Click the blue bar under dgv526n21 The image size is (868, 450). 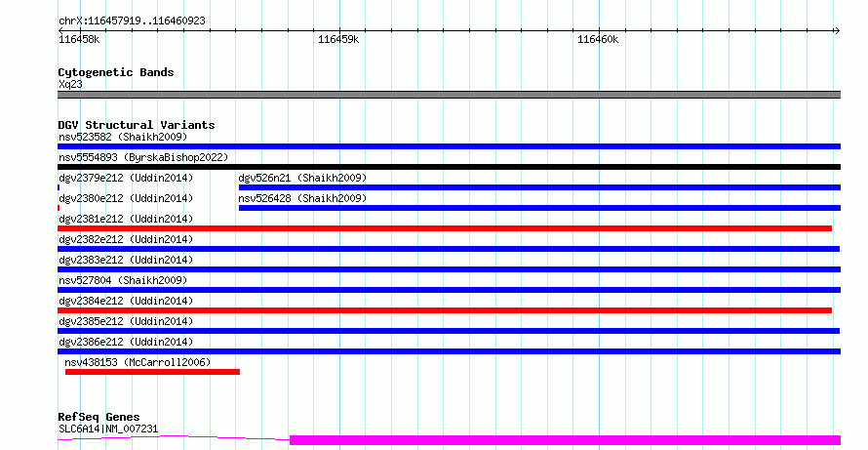(x=539, y=187)
